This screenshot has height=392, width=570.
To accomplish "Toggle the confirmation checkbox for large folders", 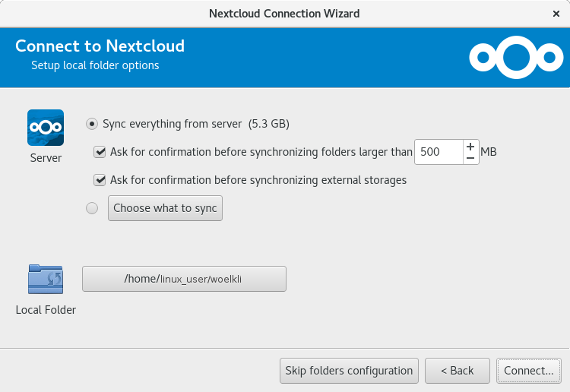I will [100, 152].
